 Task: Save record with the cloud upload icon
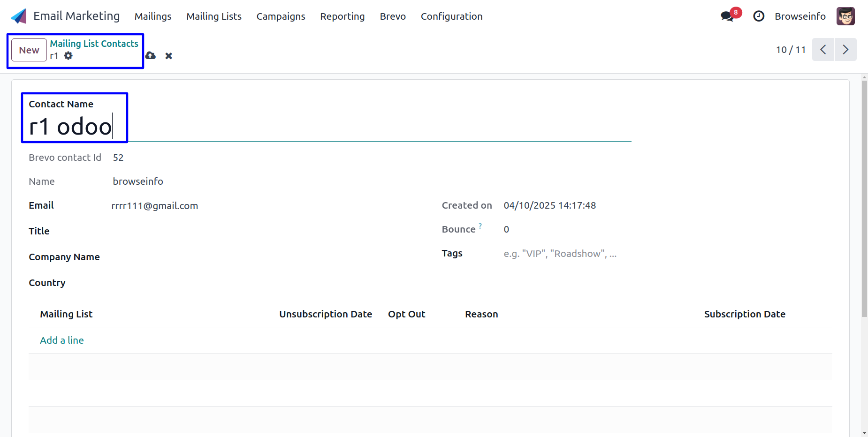pyautogui.click(x=150, y=56)
